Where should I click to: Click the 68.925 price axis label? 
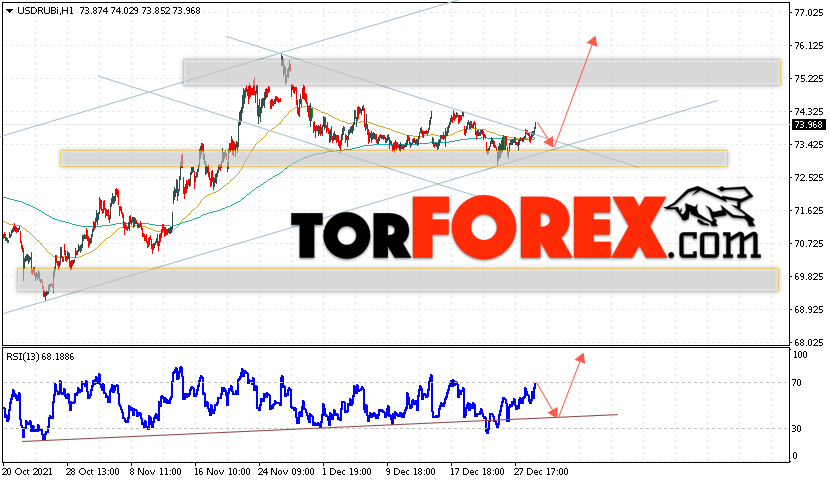809,310
